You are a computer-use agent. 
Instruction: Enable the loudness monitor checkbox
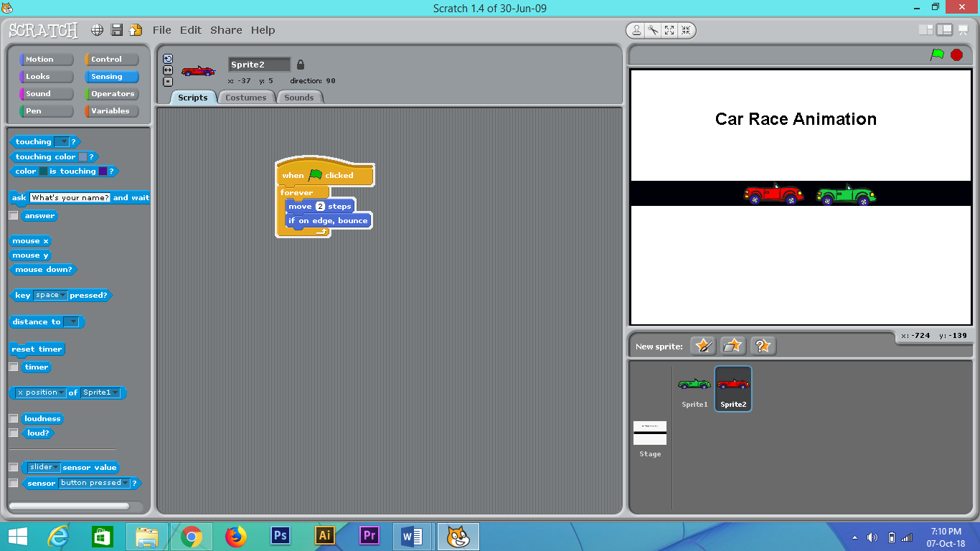tap(12, 418)
